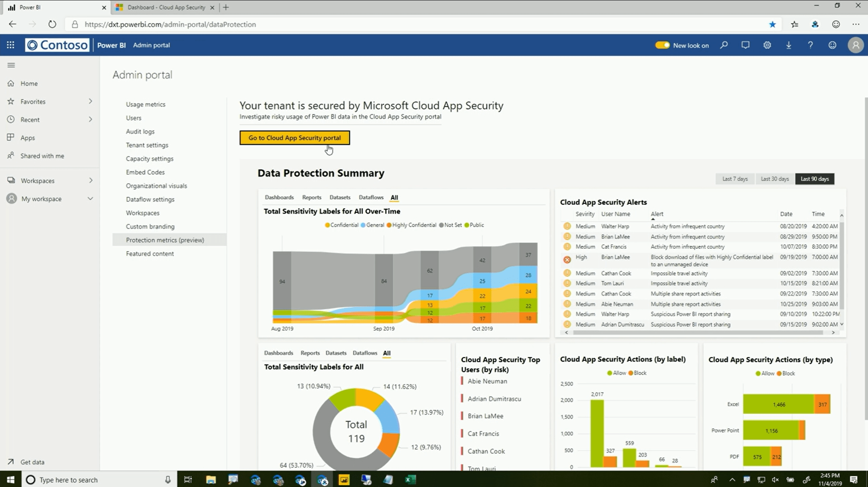The width and height of the screenshot is (868, 487).
Task: Click the search magnifier in header
Action: (x=724, y=45)
